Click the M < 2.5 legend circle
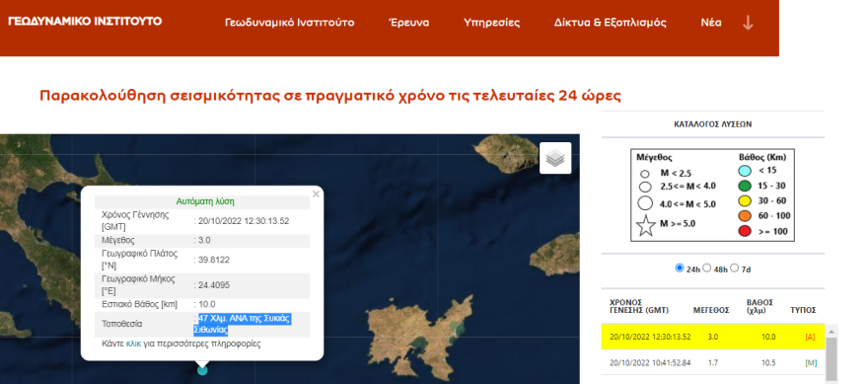The height and width of the screenshot is (384, 868). [x=644, y=174]
